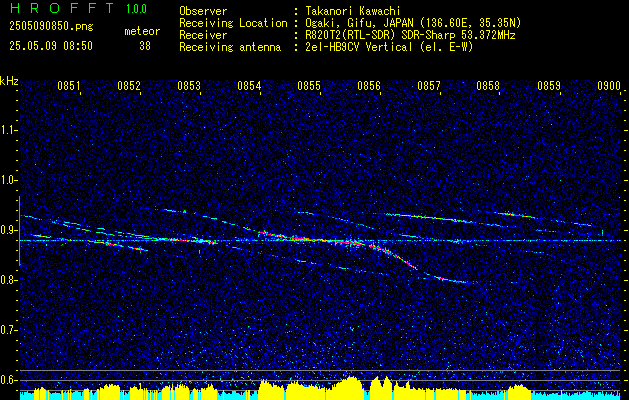Click the date 25.05.09 08:50
The width and height of the screenshot is (629, 400).
(51, 46)
